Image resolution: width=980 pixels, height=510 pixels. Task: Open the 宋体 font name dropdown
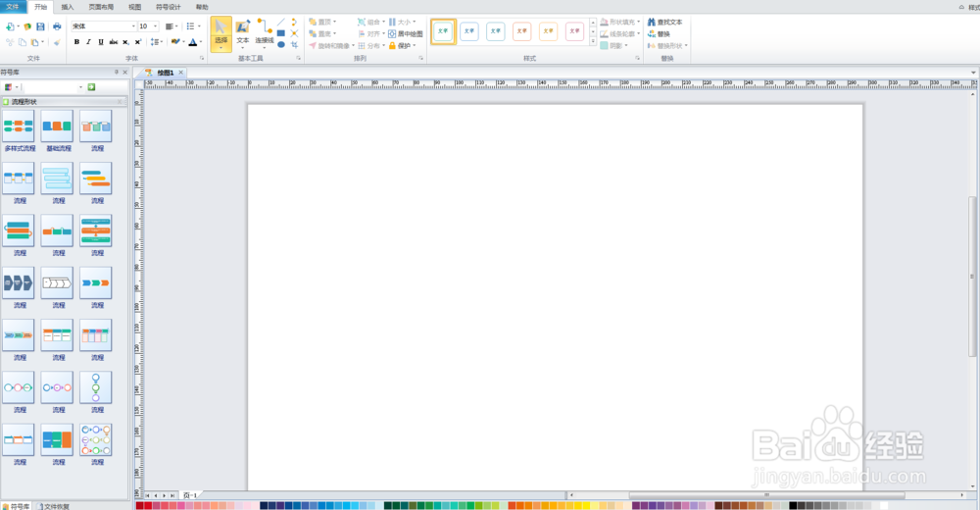click(x=133, y=26)
